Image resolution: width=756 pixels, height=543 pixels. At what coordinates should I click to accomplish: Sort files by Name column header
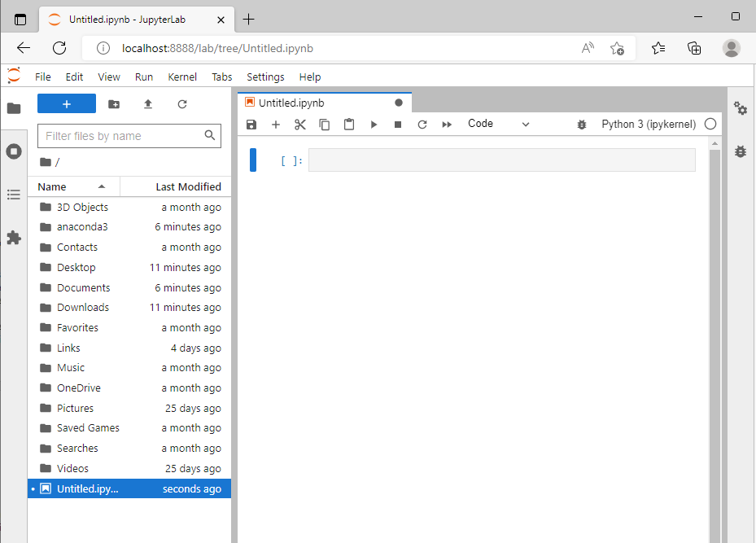[73, 186]
